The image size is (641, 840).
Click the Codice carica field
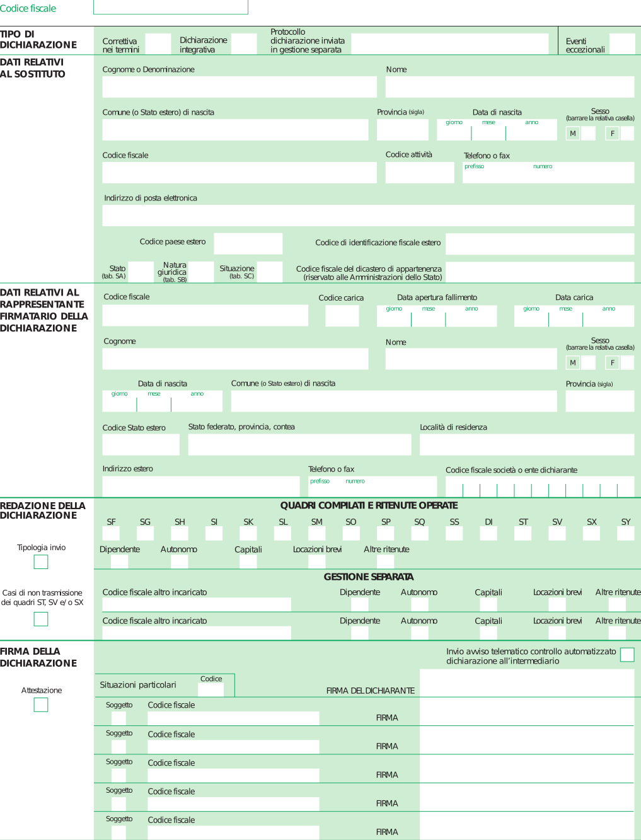pyautogui.click(x=342, y=316)
